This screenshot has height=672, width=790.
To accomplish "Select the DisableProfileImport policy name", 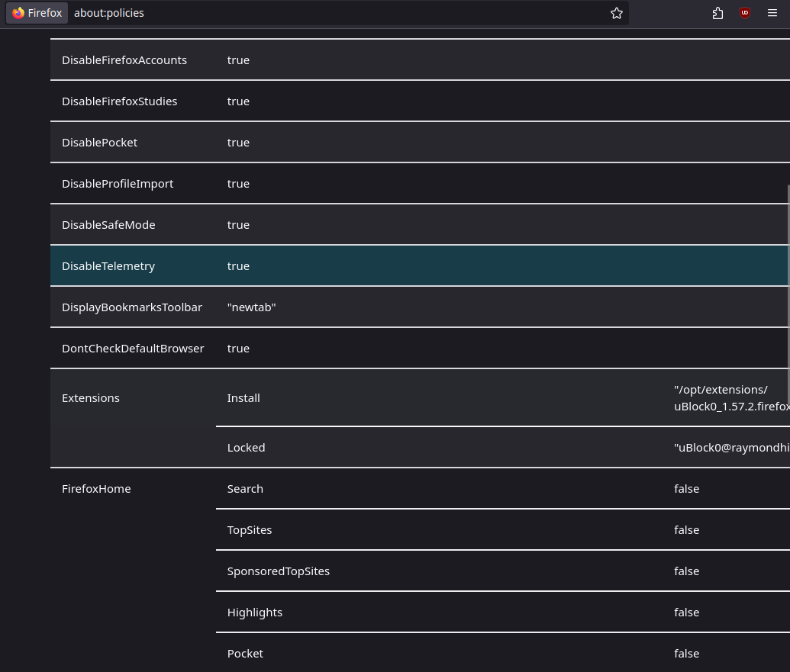I will click(x=118, y=184).
